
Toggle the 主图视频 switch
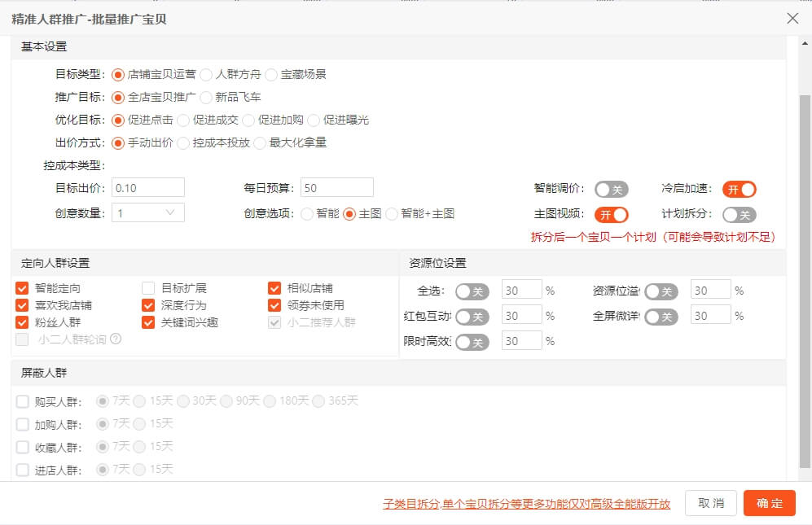point(612,214)
